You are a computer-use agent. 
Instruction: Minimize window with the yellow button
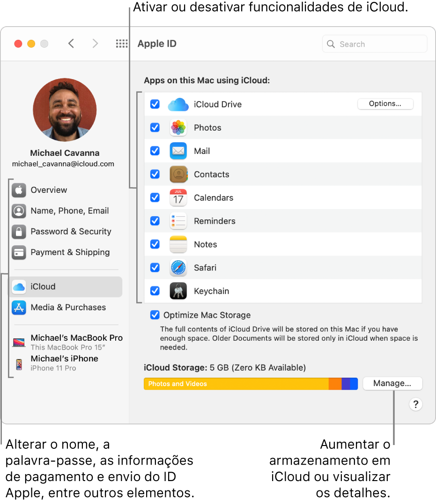[31, 44]
